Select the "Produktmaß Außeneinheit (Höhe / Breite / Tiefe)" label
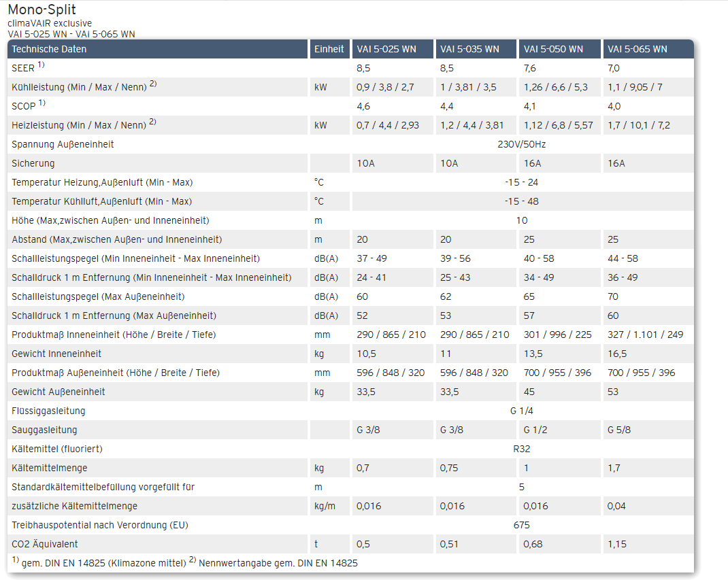The image size is (728, 580). [x=116, y=373]
